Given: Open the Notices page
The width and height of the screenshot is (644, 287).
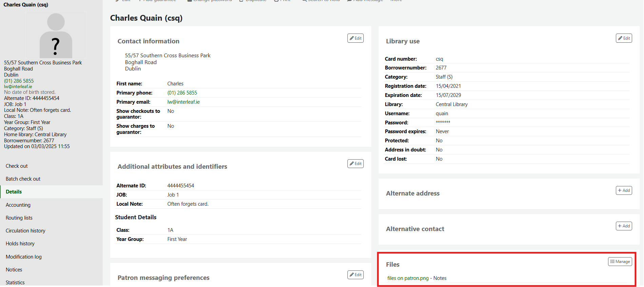Looking at the screenshot, I should [14, 270].
